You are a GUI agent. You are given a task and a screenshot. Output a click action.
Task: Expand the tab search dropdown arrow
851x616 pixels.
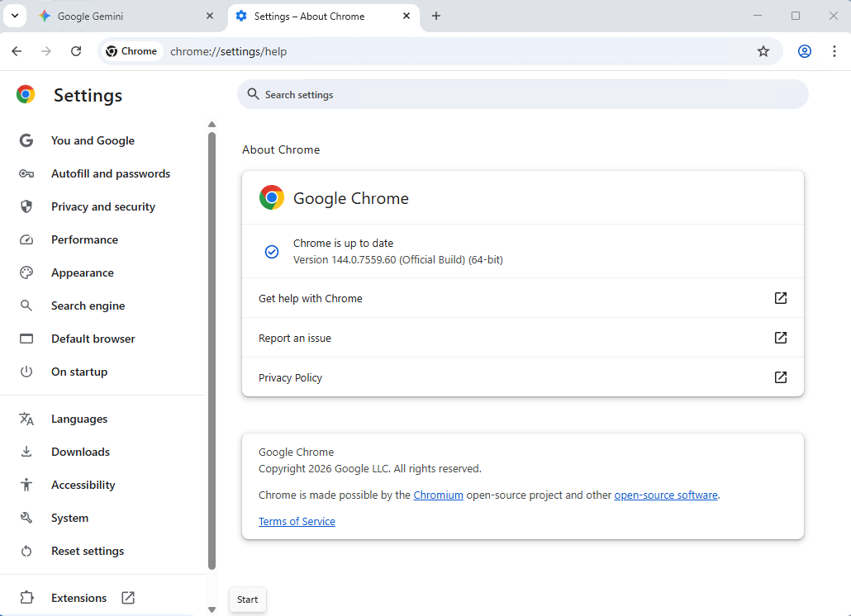coord(15,16)
